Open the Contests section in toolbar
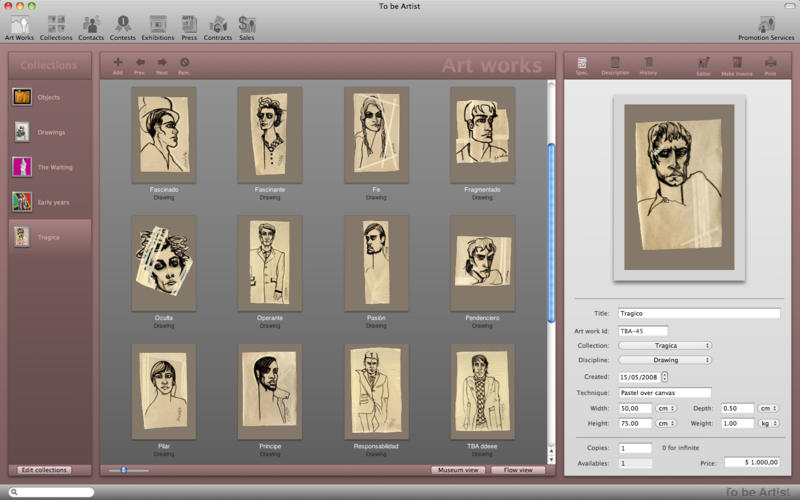800x500 pixels. (x=122, y=26)
